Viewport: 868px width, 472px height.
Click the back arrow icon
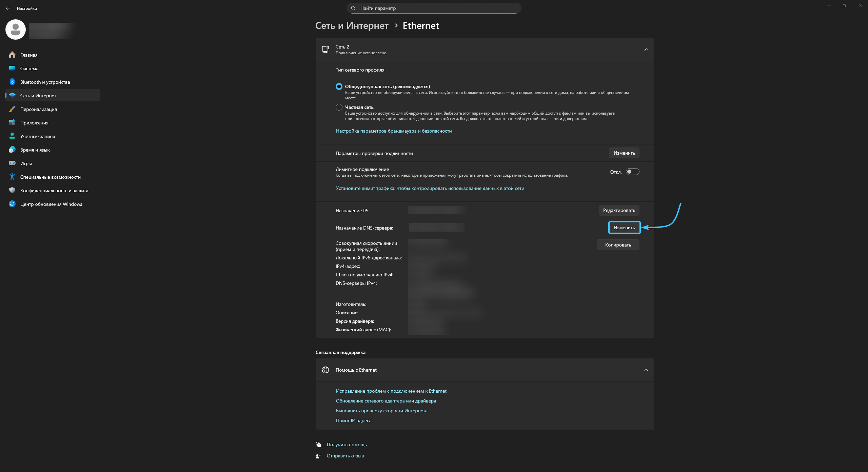click(x=8, y=8)
